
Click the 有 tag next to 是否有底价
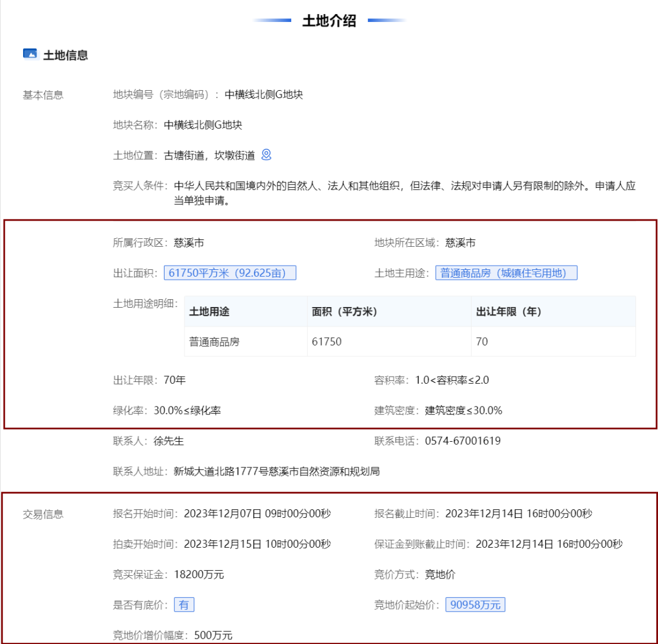(x=184, y=604)
